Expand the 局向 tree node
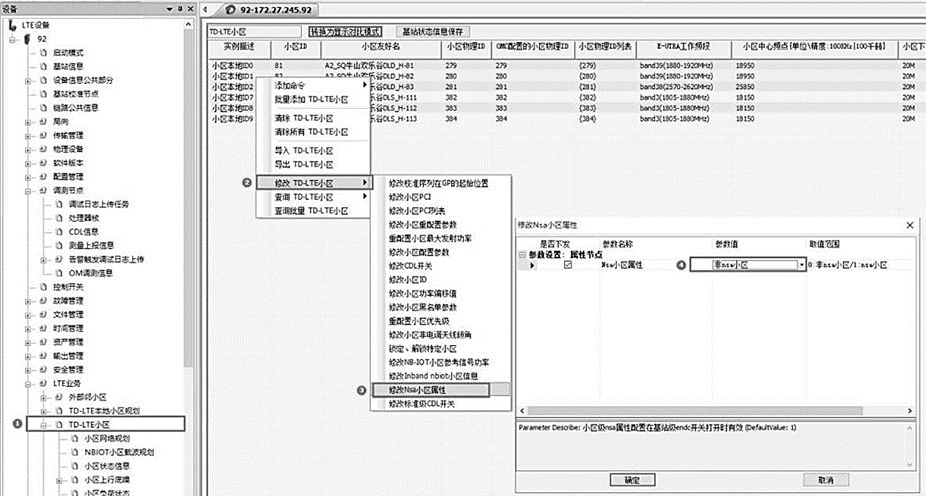 (28, 122)
